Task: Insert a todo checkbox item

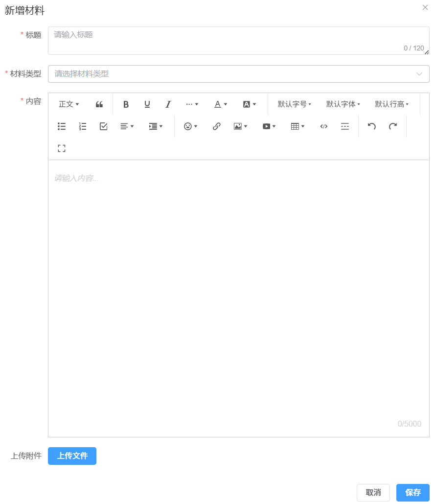Action: (104, 126)
